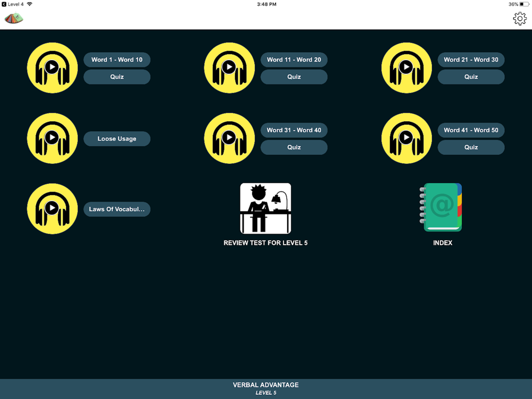Play the Word 1 - Word 10 audio headphone icon
The width and height of the screenshot is (532, 399).
[x=52, y=68]
